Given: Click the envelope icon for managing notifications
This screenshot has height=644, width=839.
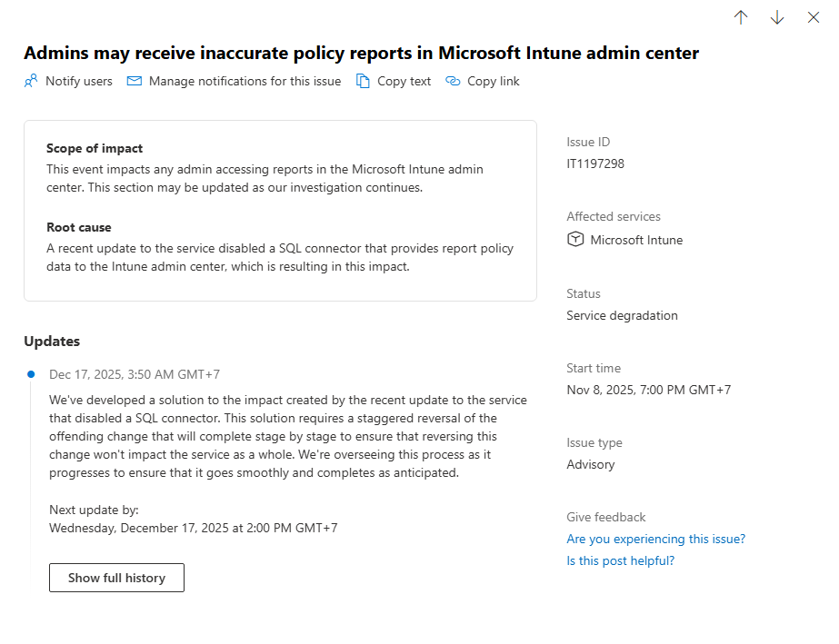Looking at the screenshot, I should tap(135, 81).
